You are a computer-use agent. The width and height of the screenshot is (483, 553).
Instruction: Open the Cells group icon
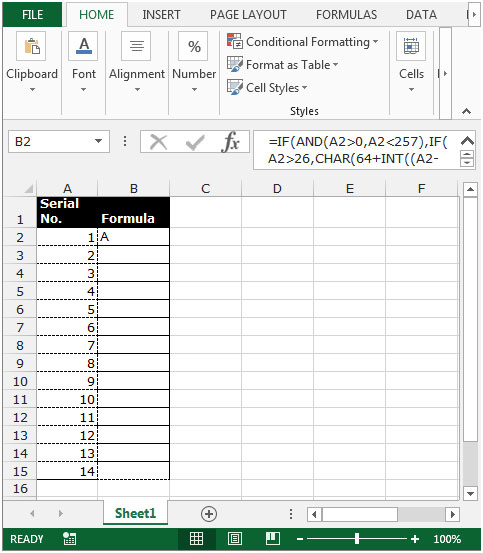click(x=411, y=46)
